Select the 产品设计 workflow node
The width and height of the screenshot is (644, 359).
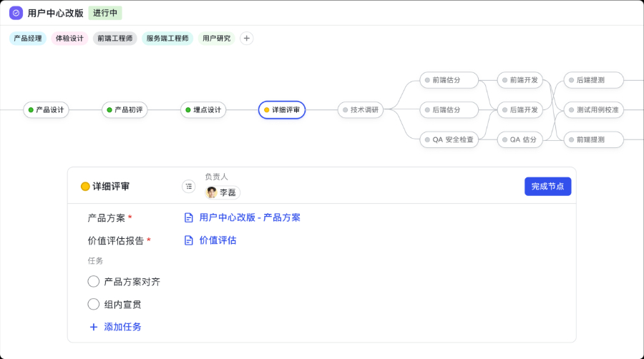(47, 110)
